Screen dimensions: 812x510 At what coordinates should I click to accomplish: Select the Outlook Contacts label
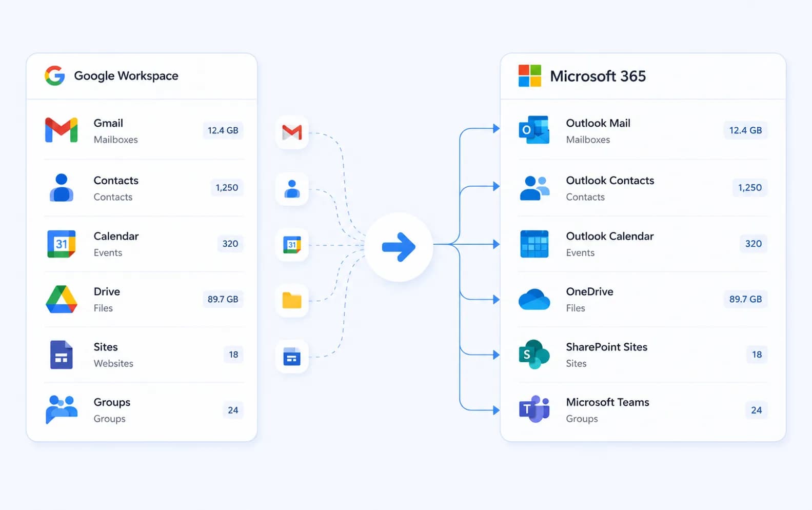pos(610,181)
